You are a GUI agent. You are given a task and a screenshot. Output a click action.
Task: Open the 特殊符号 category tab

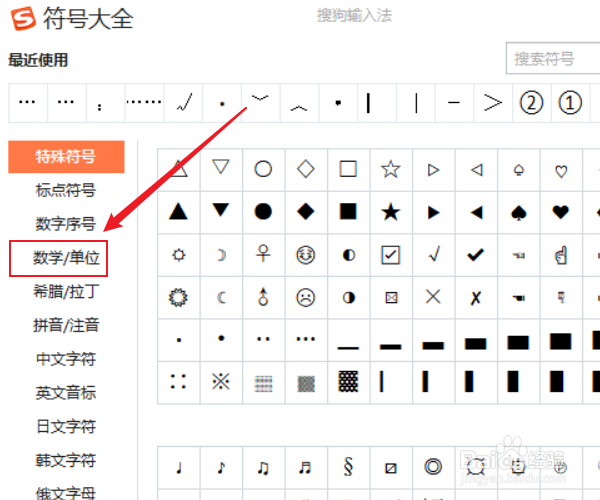66,156
